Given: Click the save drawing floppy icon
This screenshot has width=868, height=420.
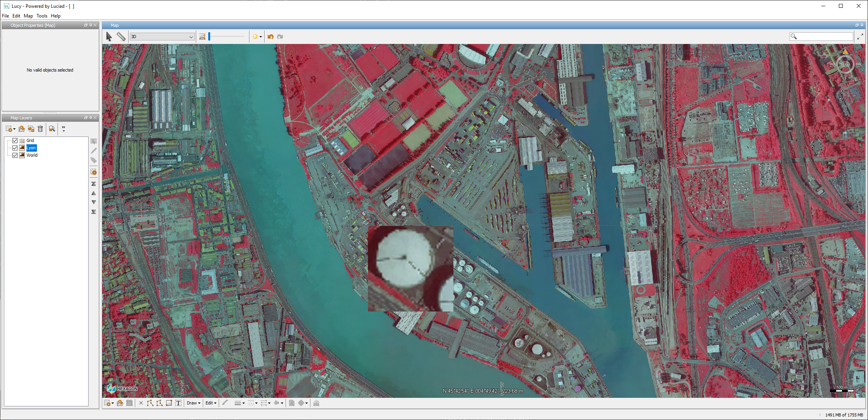Looking at the screenshot, I should [x=129, y=403].
